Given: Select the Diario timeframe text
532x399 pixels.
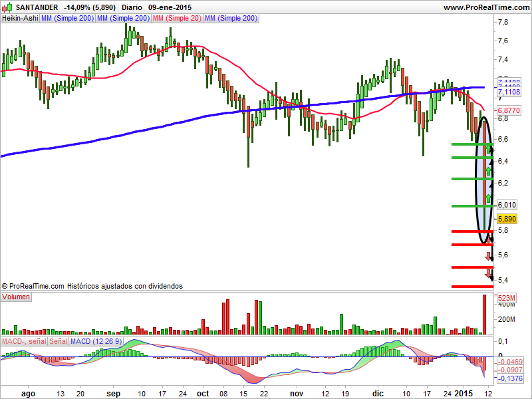Looking at the screenshot, I should (132, 7).
